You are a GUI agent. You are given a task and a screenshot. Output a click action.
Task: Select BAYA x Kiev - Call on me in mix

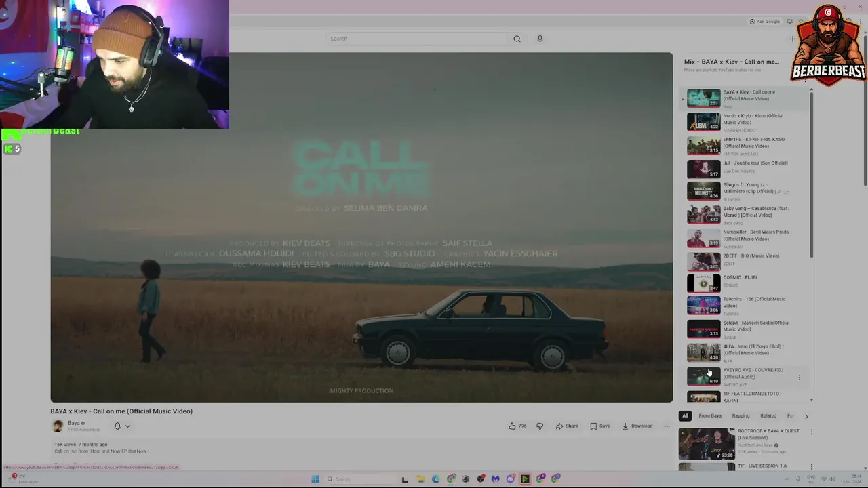(746, 98)
